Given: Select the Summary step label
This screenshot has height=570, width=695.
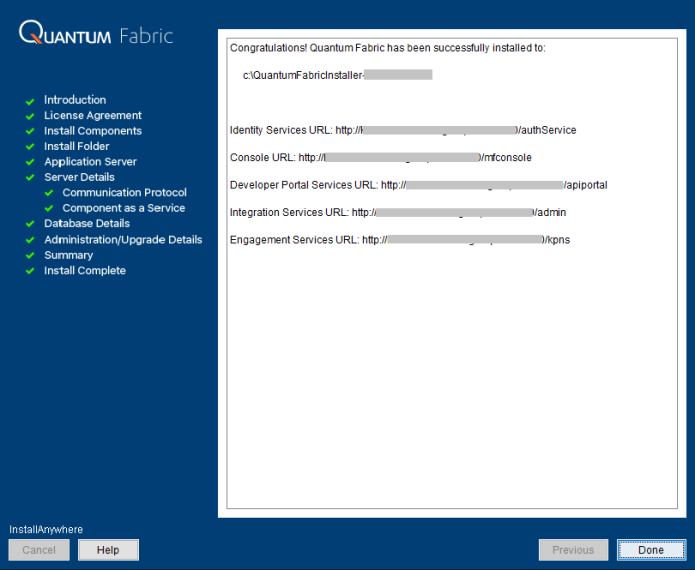Looking at the screenshot, I should [x=69, y=255].
